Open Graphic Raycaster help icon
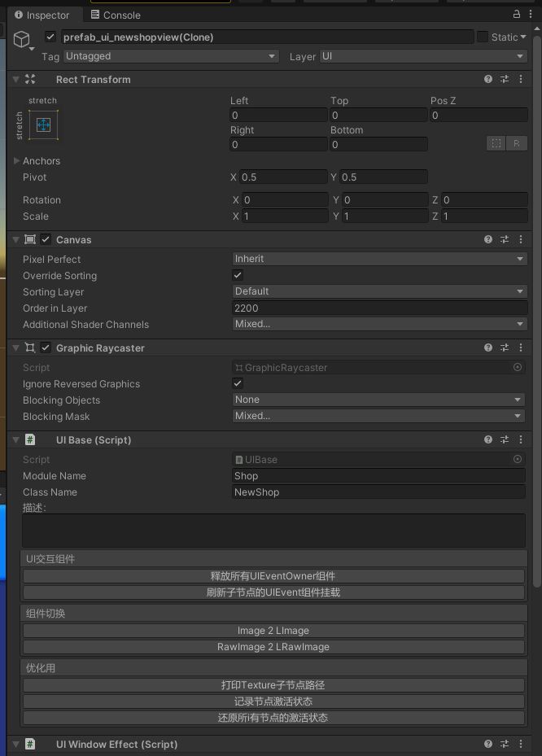This screenshot has width=542, height=756. pos(488,347)
